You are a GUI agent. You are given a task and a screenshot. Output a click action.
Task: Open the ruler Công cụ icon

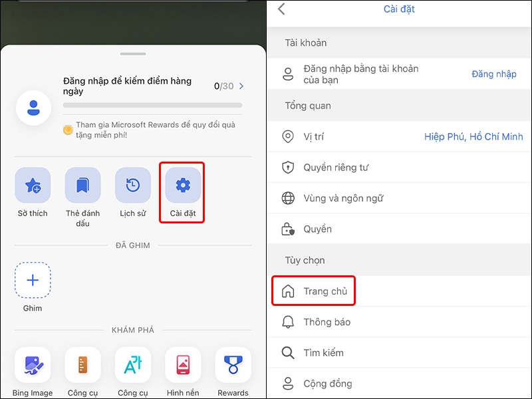pyautogui.click(x=82, y=364)
